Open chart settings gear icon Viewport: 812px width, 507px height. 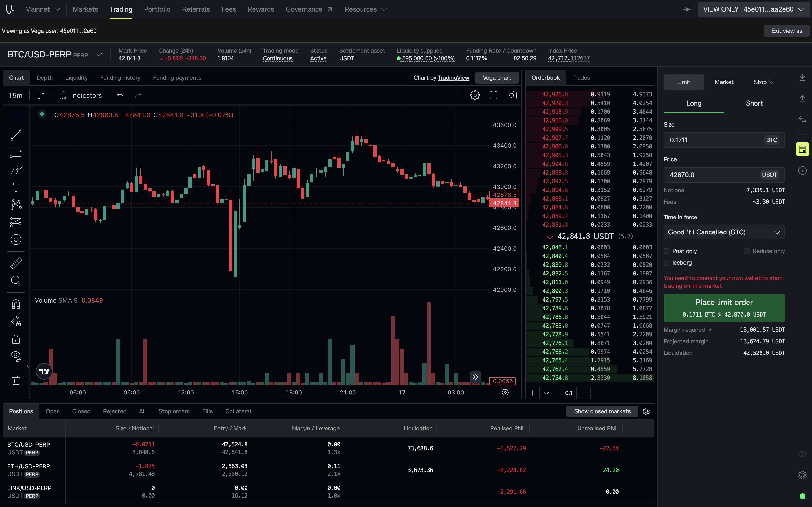coord(475,95)
